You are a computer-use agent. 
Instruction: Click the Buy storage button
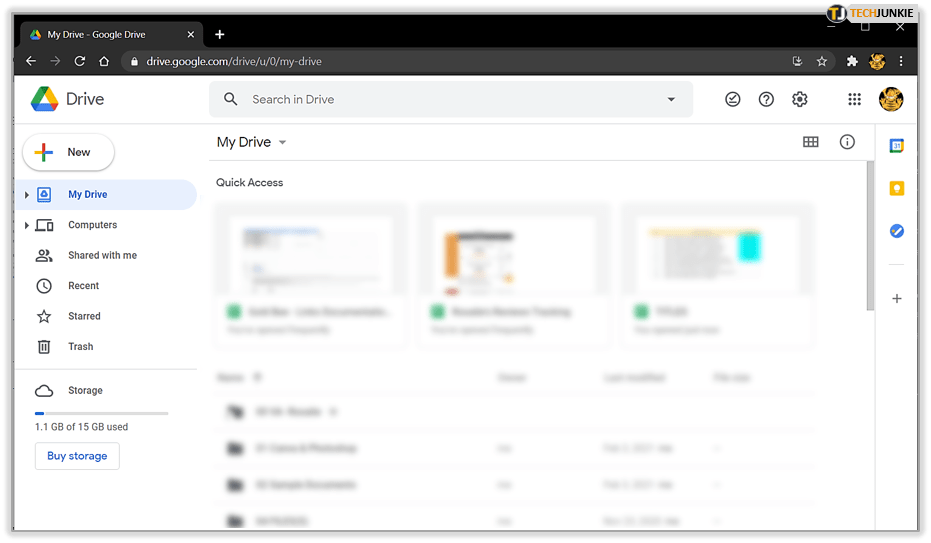point(77,456)
